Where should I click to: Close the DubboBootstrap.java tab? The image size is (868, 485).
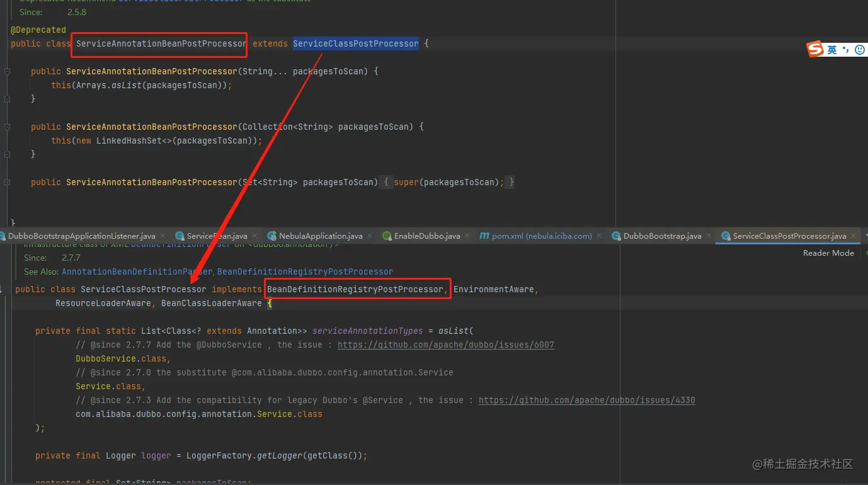(x=709, y=236)
